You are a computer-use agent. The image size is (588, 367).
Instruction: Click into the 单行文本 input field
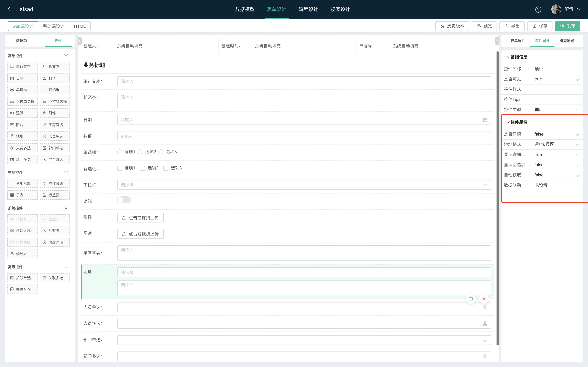tap(304, 81)
